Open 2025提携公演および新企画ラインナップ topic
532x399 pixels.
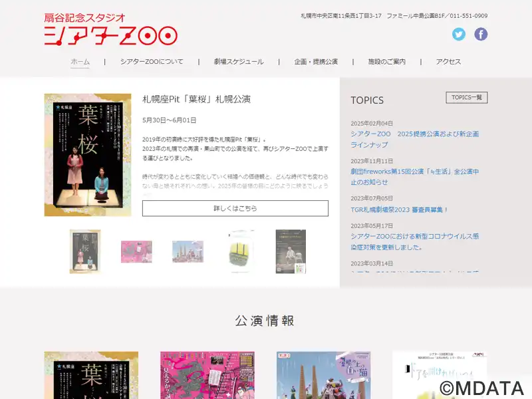414,139
